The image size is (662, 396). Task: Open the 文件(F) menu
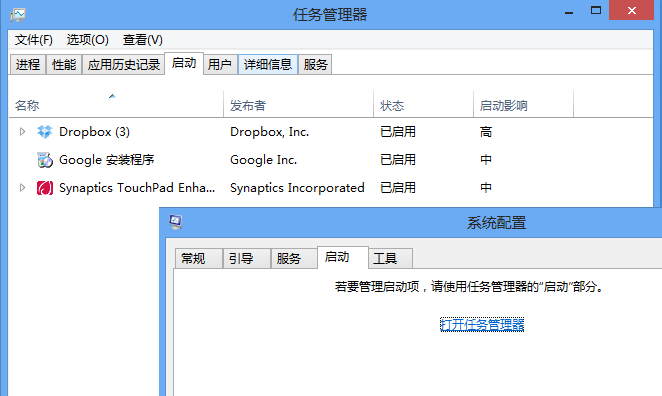(34, 40)
